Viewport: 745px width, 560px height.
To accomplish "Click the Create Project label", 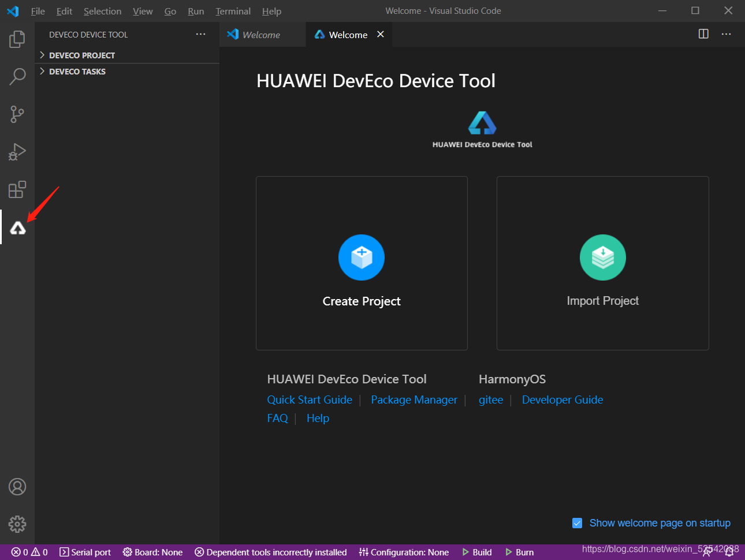I will coord(362,301).
